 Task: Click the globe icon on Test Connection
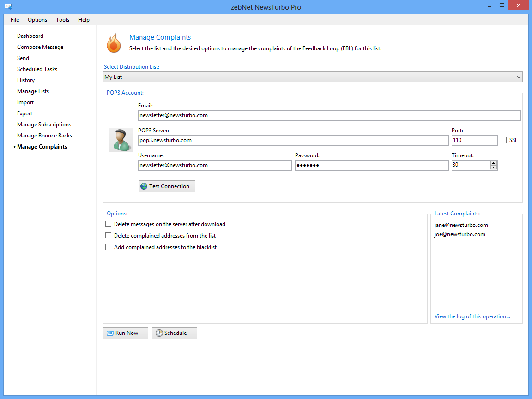point(144,186)
